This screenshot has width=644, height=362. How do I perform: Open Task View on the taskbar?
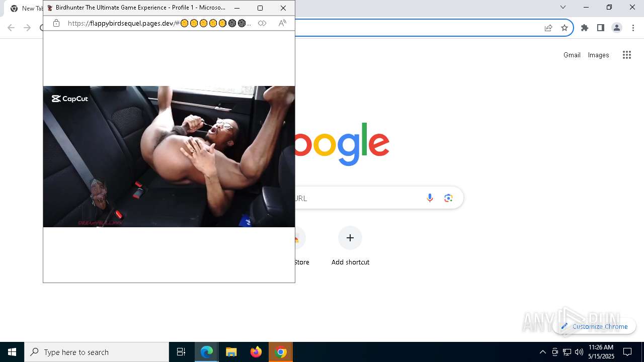[181, 352]
